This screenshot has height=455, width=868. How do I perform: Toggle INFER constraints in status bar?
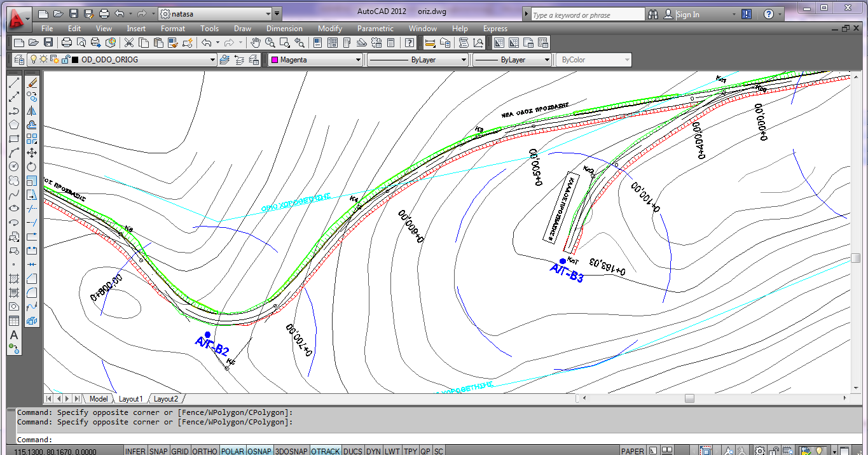click(135, 451)
